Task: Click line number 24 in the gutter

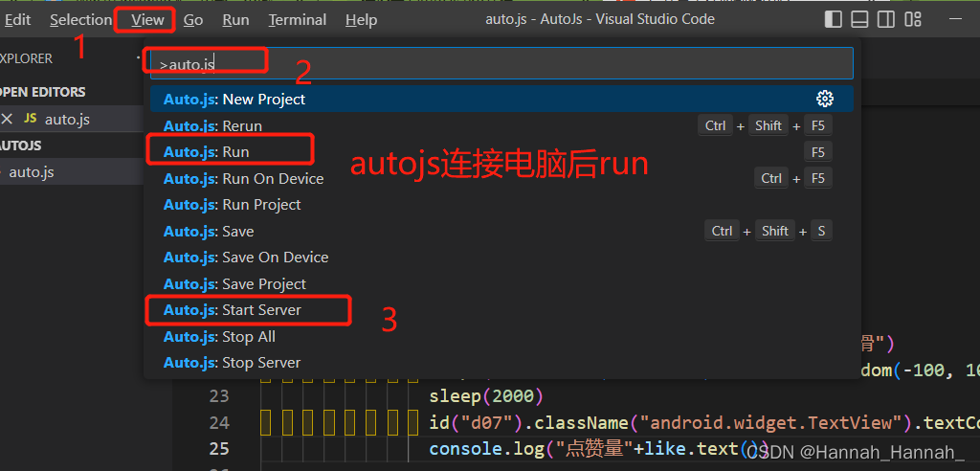Action: point(219,423)
